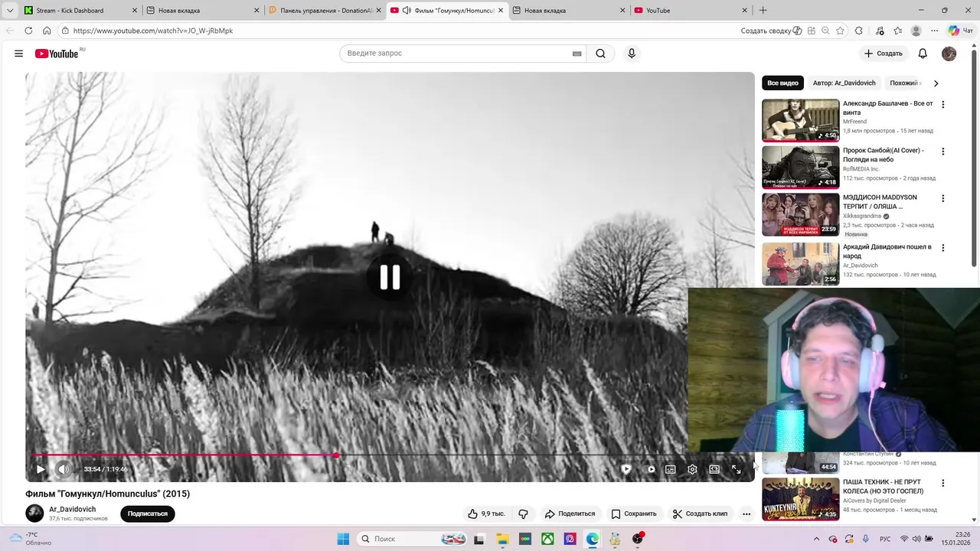Click the taskbar Поиск search box

click(x=412, y=539)
